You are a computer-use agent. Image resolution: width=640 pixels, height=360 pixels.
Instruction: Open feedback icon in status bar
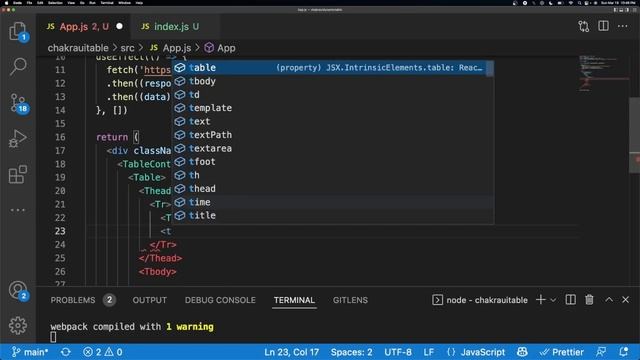[x=601, y=352]
